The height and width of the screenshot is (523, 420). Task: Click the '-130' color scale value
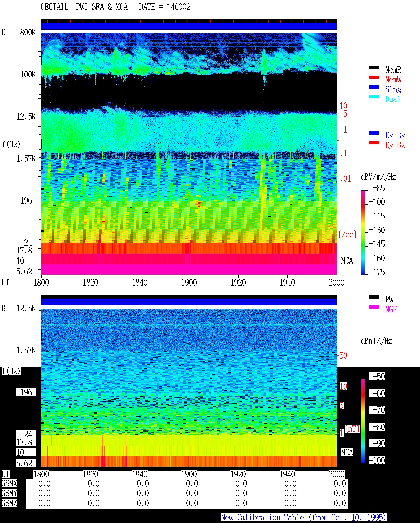tap(377, 230)
